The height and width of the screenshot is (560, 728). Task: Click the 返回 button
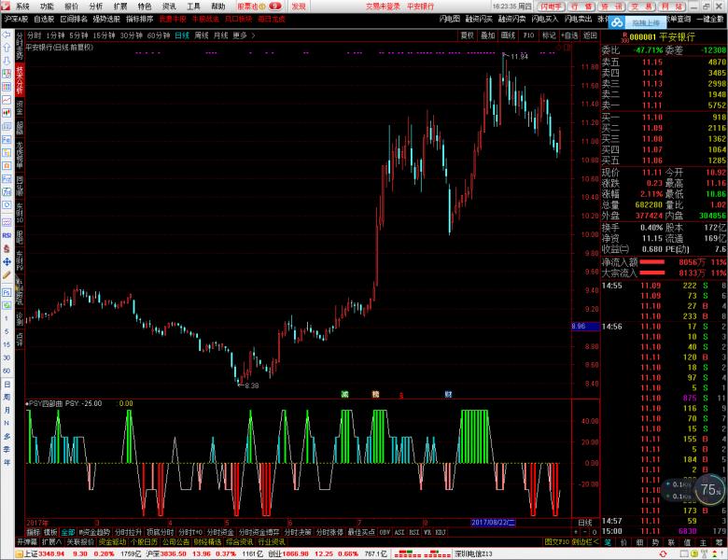[590, 35]
